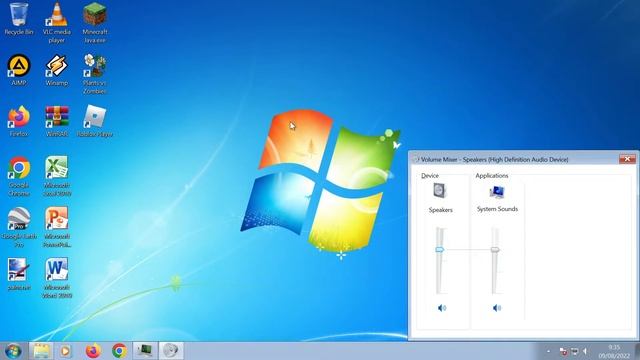
Task: Click the System Sounds volume slider thumb
Action: (x=495, y=249)
